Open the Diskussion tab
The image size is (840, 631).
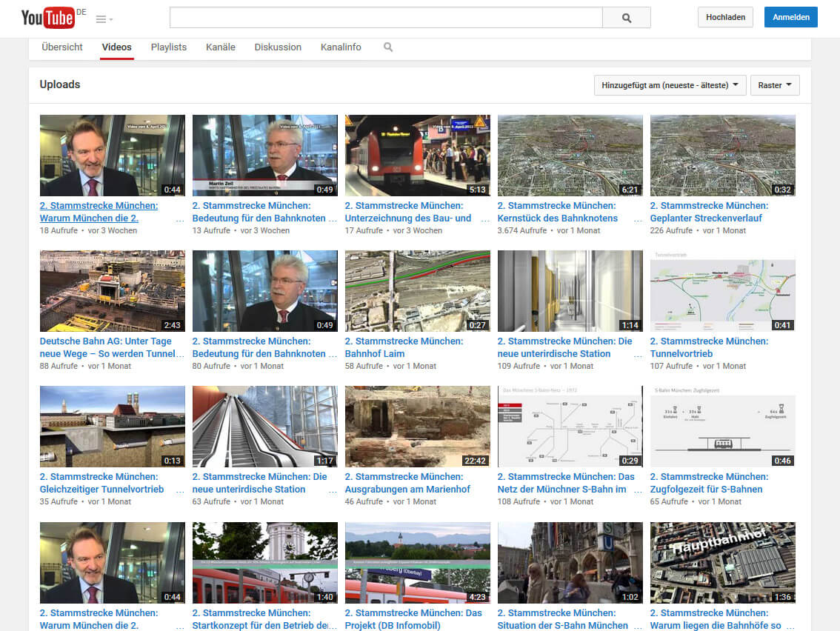(x=278, y=47)
